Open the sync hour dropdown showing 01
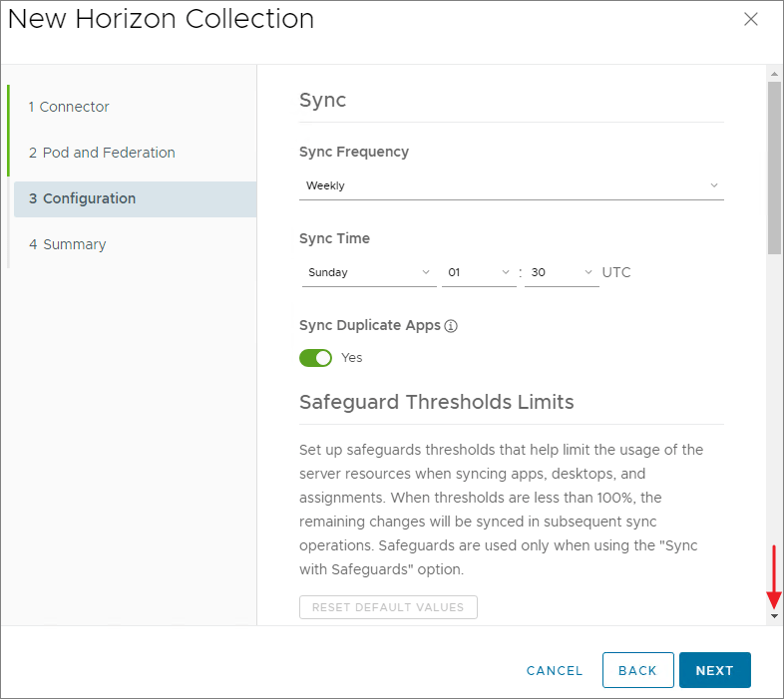 (x=479, y=272)
